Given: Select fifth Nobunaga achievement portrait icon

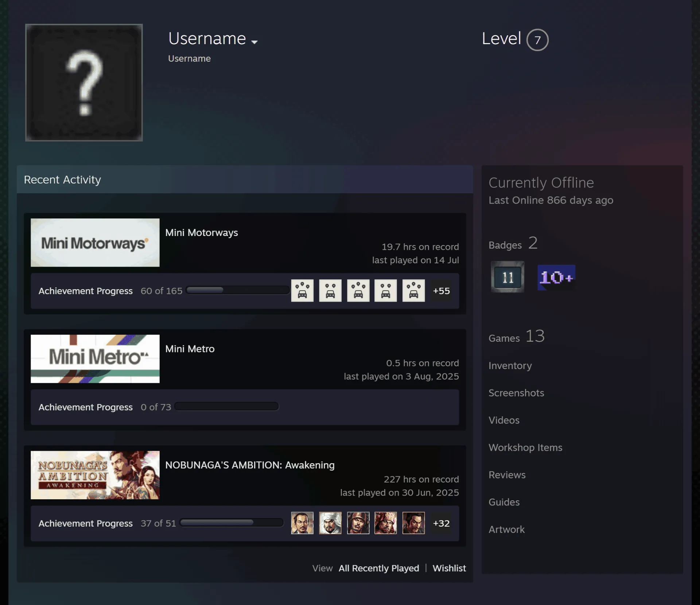Looking at the screenshot, I should coord(413,523).
